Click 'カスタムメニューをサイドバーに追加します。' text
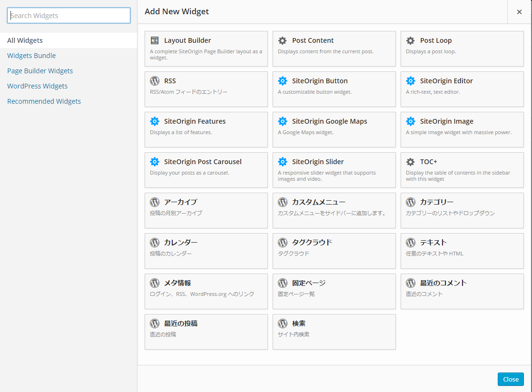This screenshot has height=392, width=532. [332, 213]
